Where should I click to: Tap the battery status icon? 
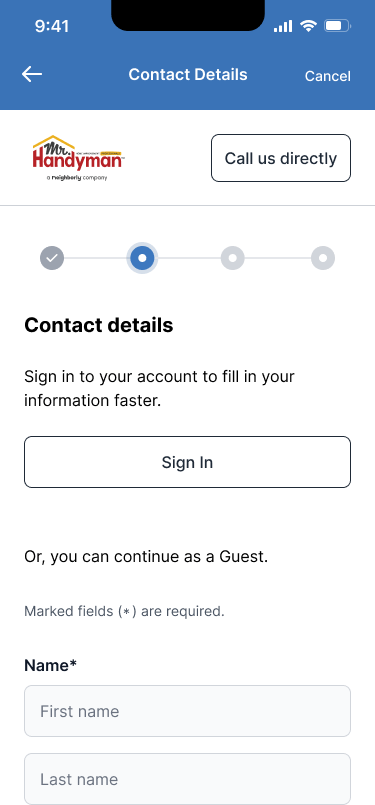[337, 26]
